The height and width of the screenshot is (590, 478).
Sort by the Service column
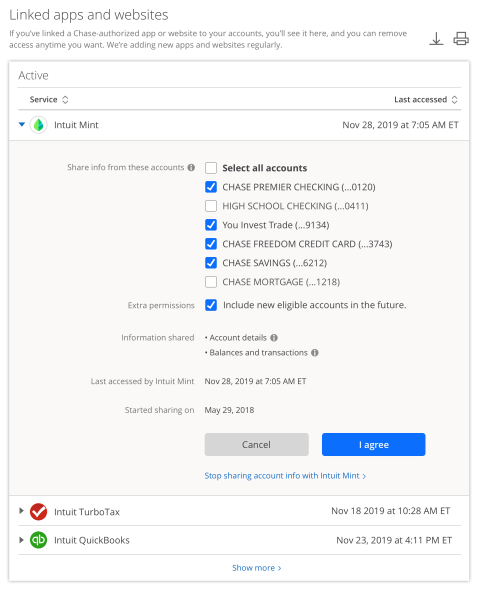pos(49,99)
